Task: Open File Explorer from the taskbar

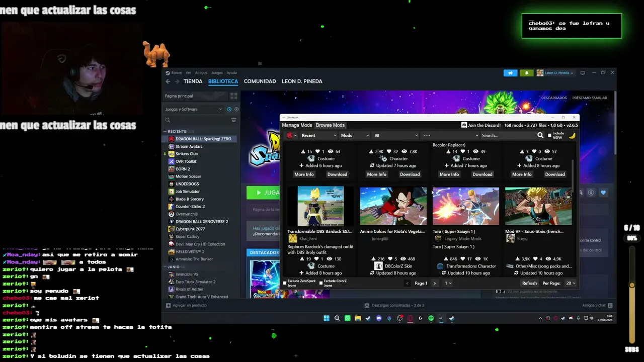Action: [358, 318]
